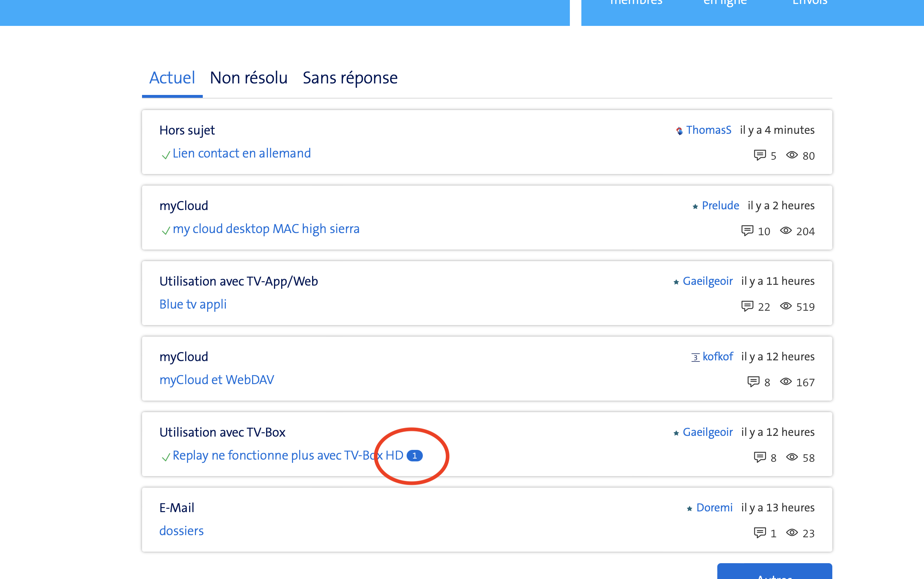Image resolution: width=924 pixels, height=579 pixels.
Task: Open the Blue tv appli thread
Action: point(193,304)
